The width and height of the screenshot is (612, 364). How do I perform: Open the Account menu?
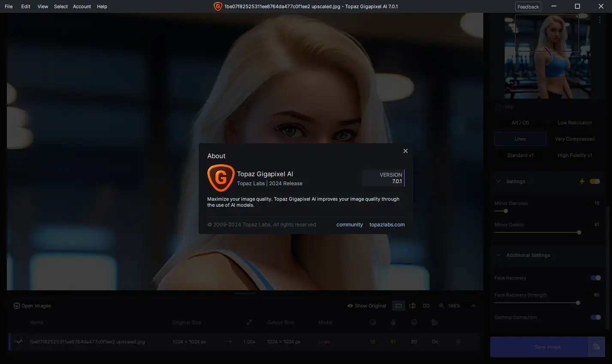tap(82, 6)
